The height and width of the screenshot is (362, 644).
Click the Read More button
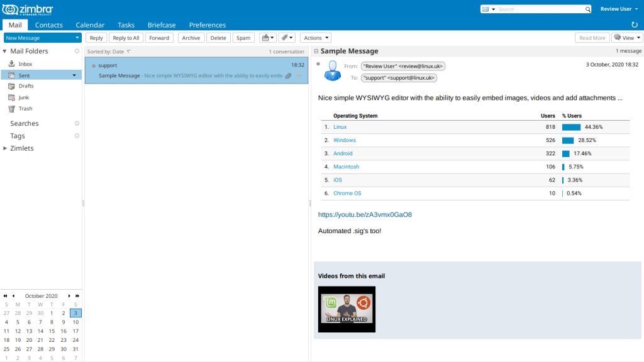pyautogui.click(x=592, y=38)
